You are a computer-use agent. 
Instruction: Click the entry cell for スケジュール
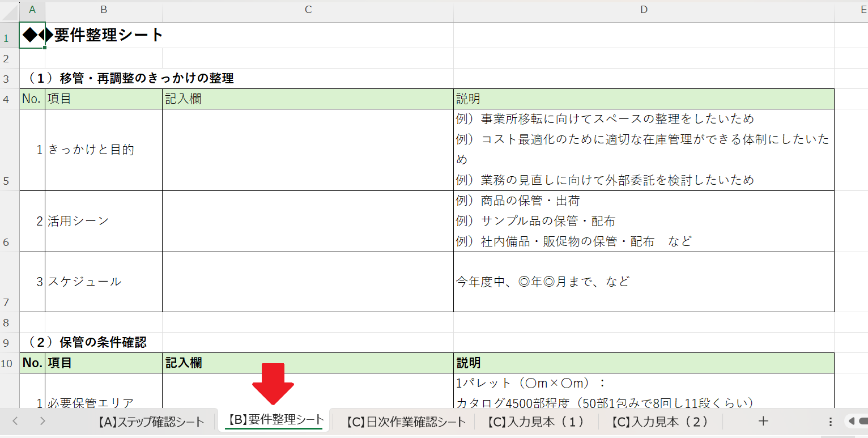pyautogui.click(x=308, y=282)
